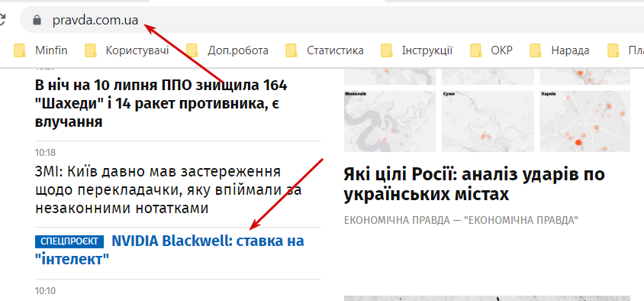Click the Харків map thumbnail
Image resolution: width=644 pixels, height=301 pixels.
click(584, 121)
